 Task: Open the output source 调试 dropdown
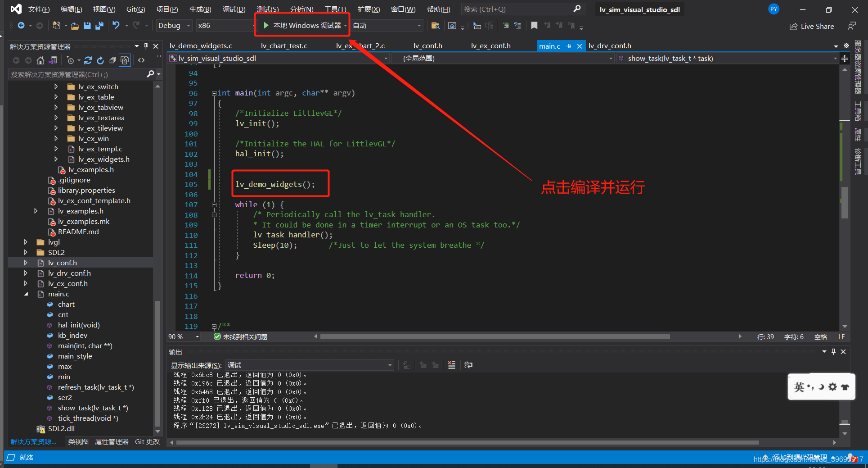pos(310,365)
